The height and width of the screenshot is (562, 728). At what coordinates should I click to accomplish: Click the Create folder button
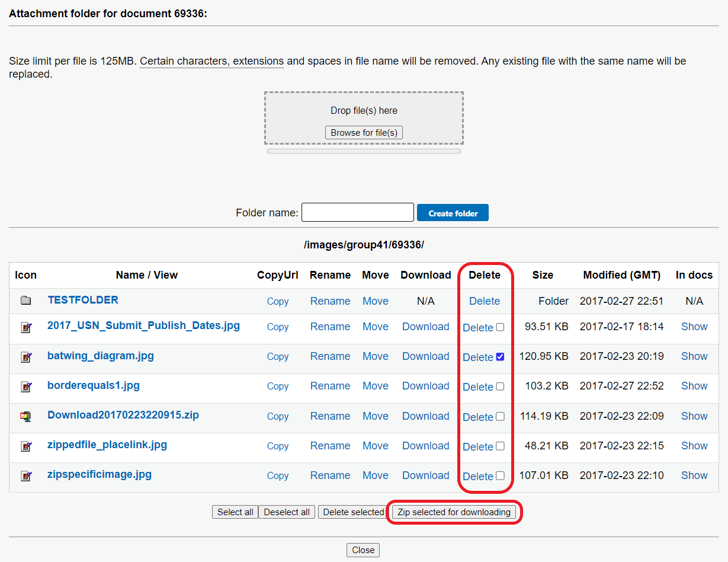[453, 213]
